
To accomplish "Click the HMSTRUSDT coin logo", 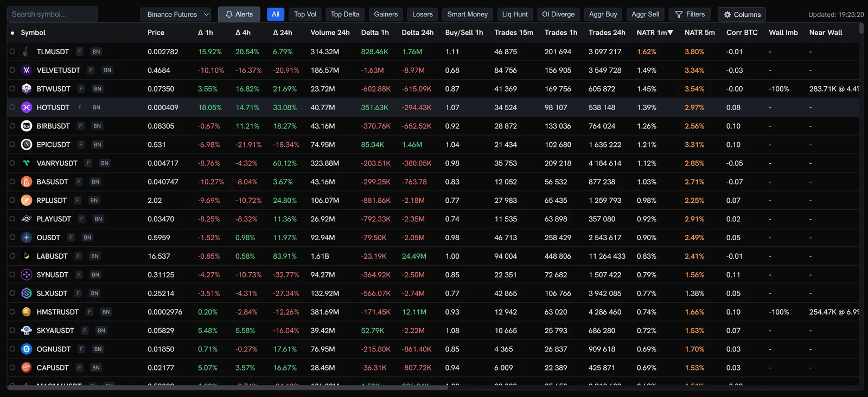I will point(26,312).
